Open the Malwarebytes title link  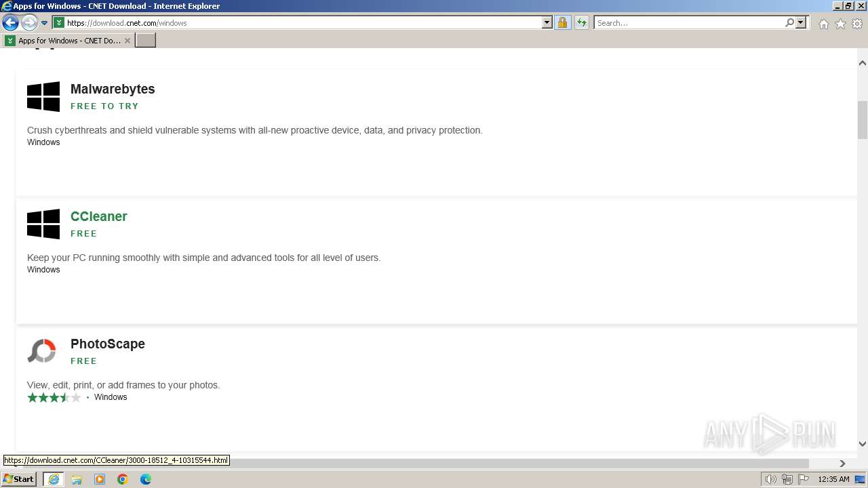click(x=113, y=89)
